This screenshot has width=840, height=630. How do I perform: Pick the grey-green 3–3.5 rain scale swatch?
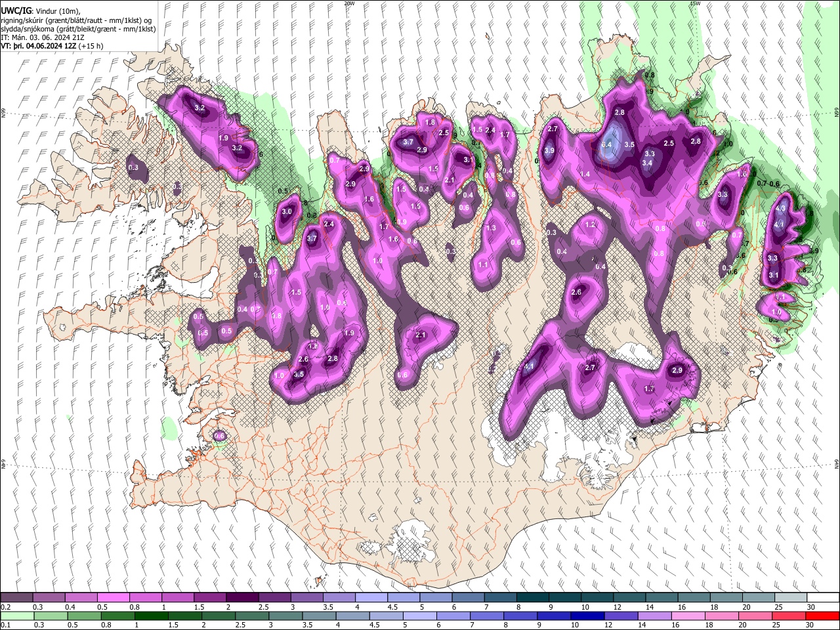tap(285, 616)
